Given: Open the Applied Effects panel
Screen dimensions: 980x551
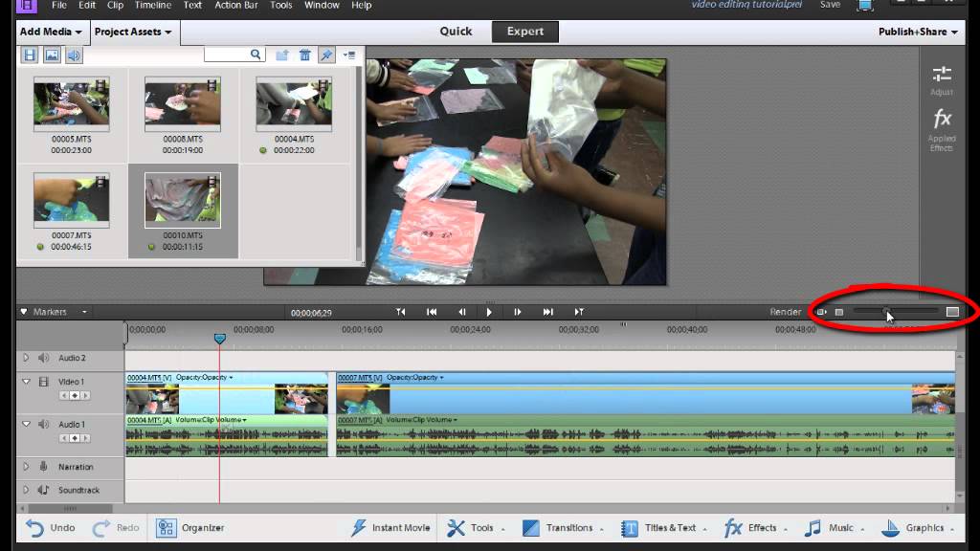Looking at the screenshot, I should click(942, 130).
